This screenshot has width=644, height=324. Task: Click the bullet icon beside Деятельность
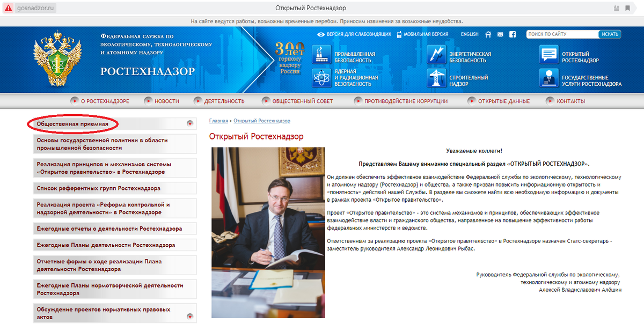click(x=198, y=101)
